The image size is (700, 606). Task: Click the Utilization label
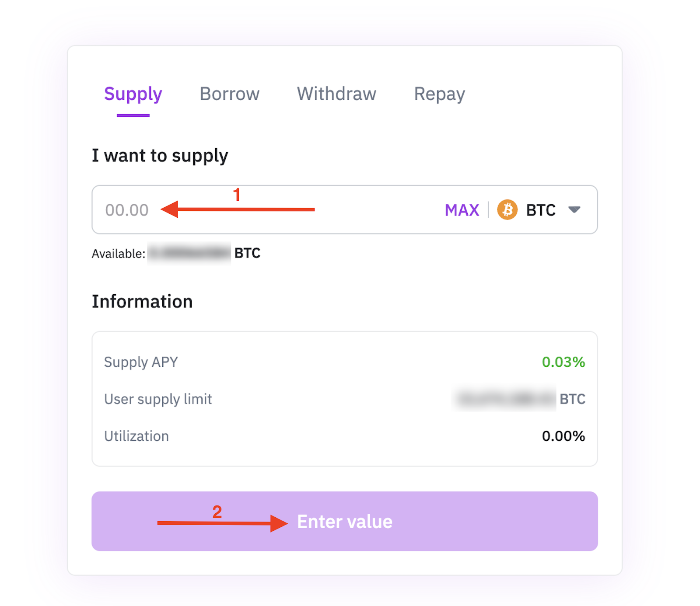(x=136, y=436)
